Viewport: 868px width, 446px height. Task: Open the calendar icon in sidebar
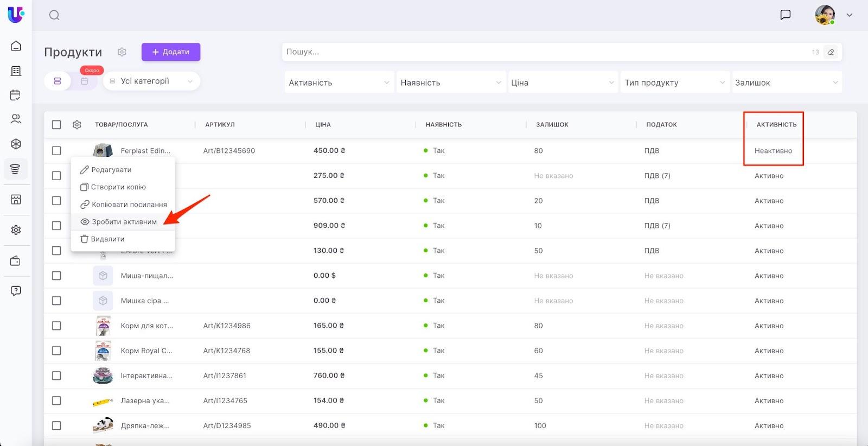tap(16, 95)
